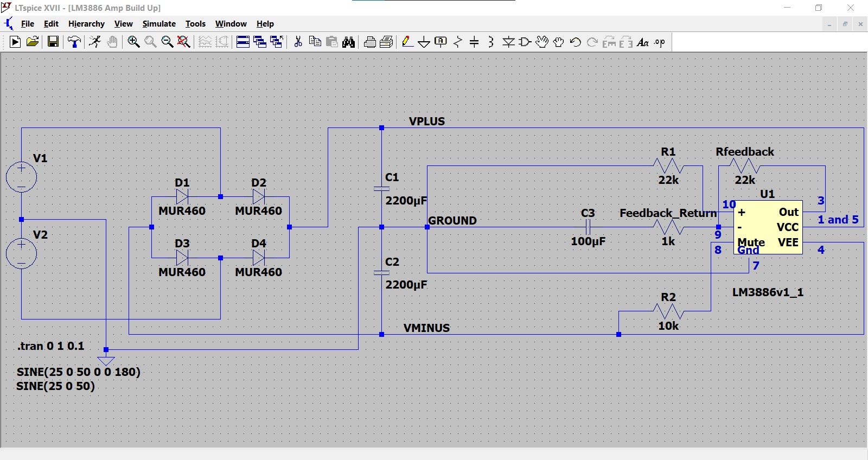This screenshot has height=460, width=868.
Task: Click the C3 100µF value
Action: pos(588,241)
